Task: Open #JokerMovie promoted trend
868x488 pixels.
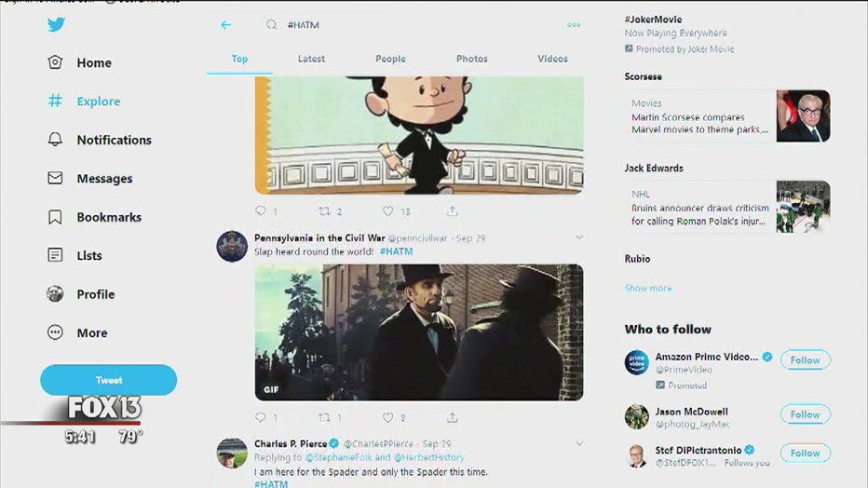Action: pos(653,20)
